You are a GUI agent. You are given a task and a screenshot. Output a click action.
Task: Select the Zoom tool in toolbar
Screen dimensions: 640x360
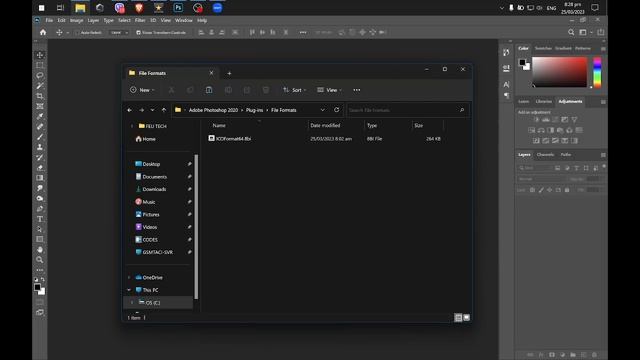tap(40, 260)
